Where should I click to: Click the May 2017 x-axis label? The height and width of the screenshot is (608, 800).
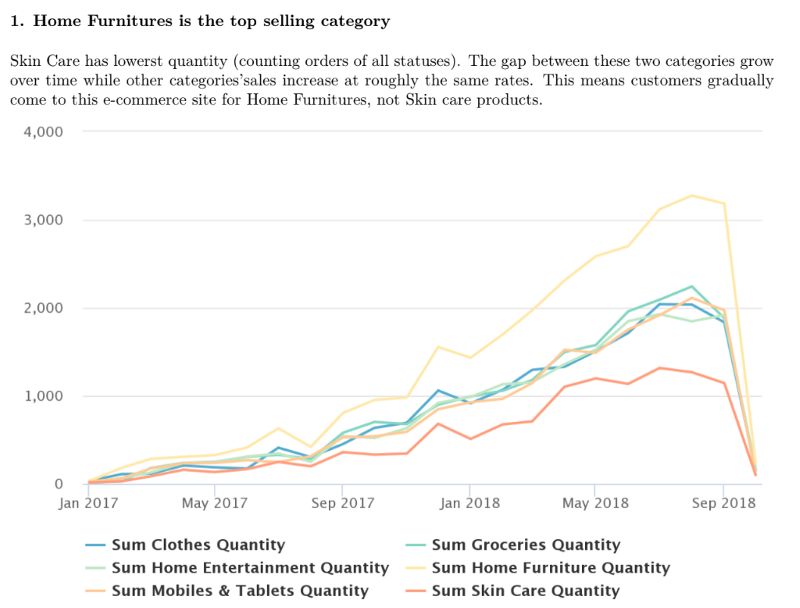click(216, 503)
